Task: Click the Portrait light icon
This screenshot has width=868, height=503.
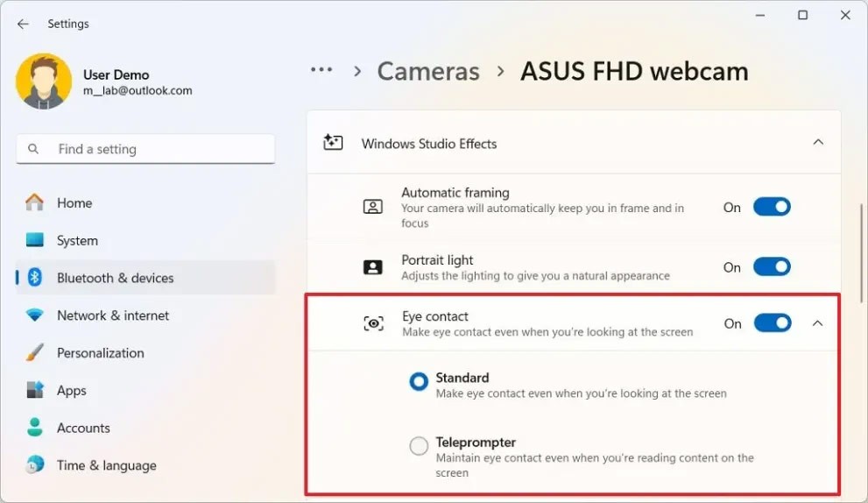Action: click(x=373, y=267)
